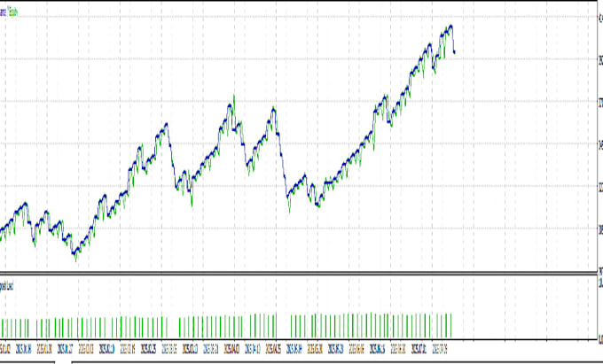Select the final blue point ending the balance curve

pos(455,52)
